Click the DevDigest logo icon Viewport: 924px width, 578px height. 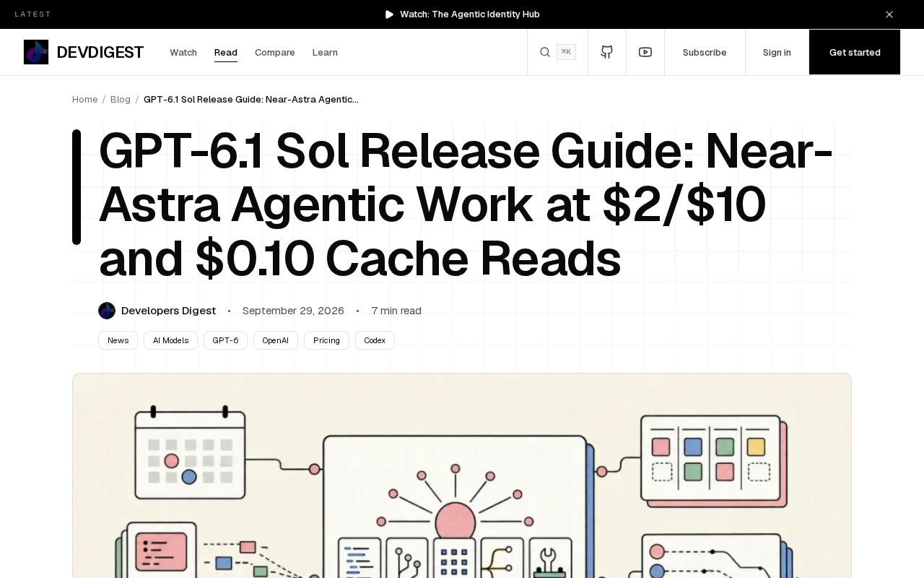[36, 52]
